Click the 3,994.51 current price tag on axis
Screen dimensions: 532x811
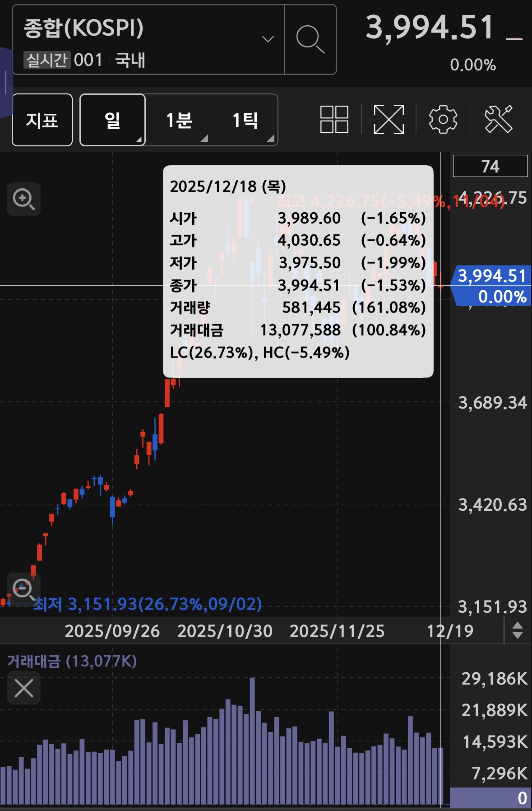pyautogui.click(x=491, y=286)
